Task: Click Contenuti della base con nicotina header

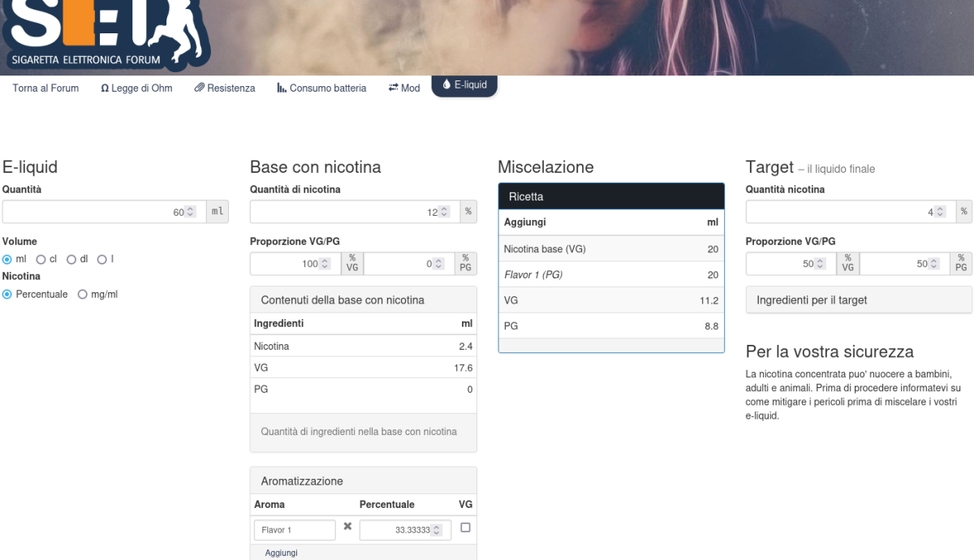Action: (363, 300)
